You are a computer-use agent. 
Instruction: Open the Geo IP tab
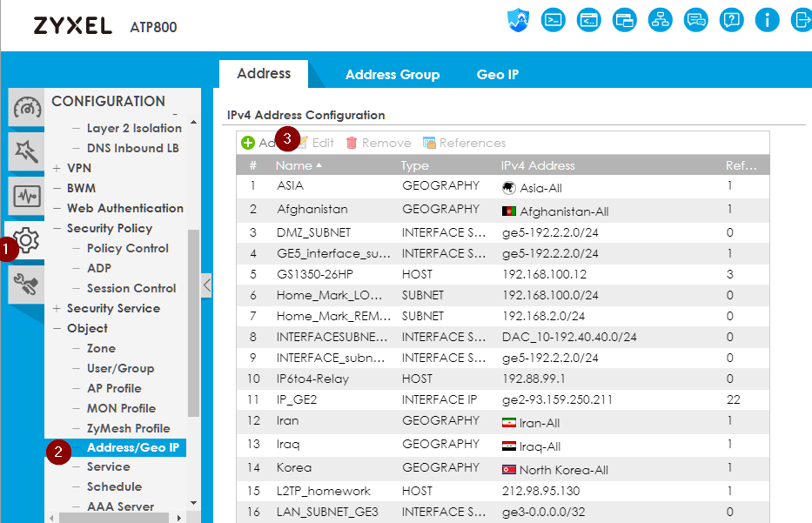click(497, 74)
